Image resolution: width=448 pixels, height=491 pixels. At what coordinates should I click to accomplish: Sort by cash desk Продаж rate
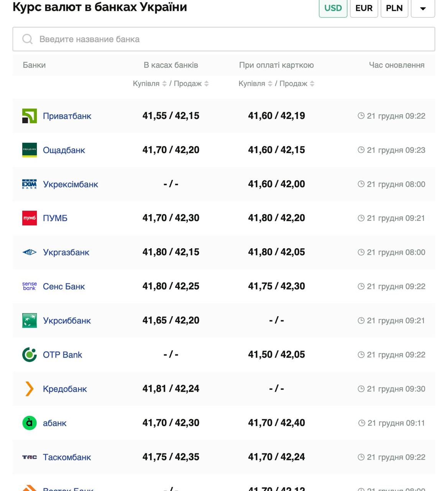pos(206,84)
